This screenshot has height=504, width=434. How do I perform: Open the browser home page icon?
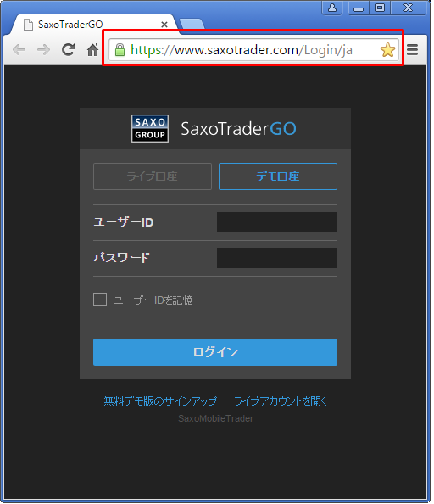(x=92, y=50)
